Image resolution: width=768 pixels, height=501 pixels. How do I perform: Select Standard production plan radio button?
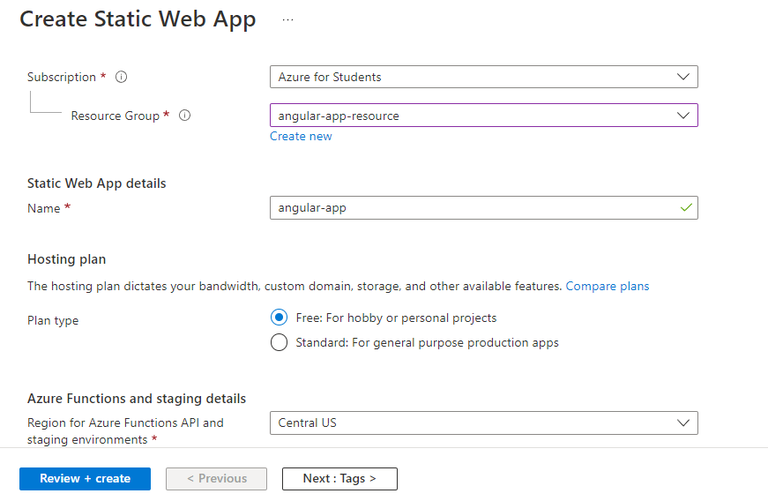(x=279, y=343)
